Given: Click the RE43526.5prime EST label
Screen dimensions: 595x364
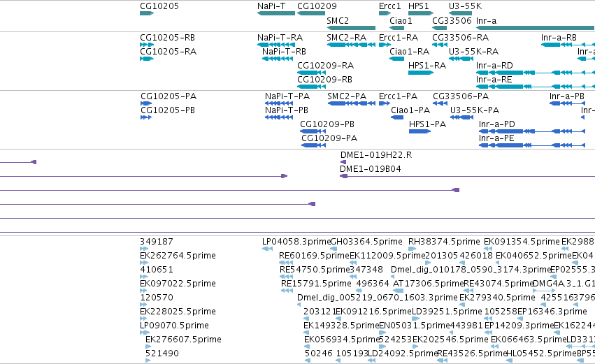Looking at the screenshot, I should coord(473,354).
